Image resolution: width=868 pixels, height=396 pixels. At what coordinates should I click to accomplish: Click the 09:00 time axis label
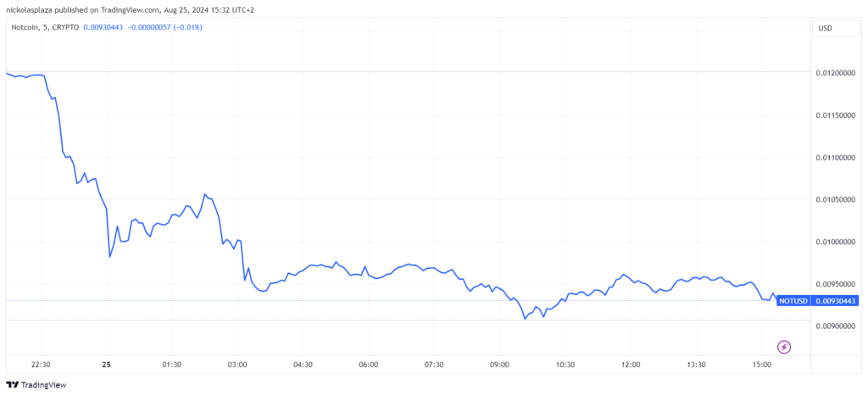499,365
